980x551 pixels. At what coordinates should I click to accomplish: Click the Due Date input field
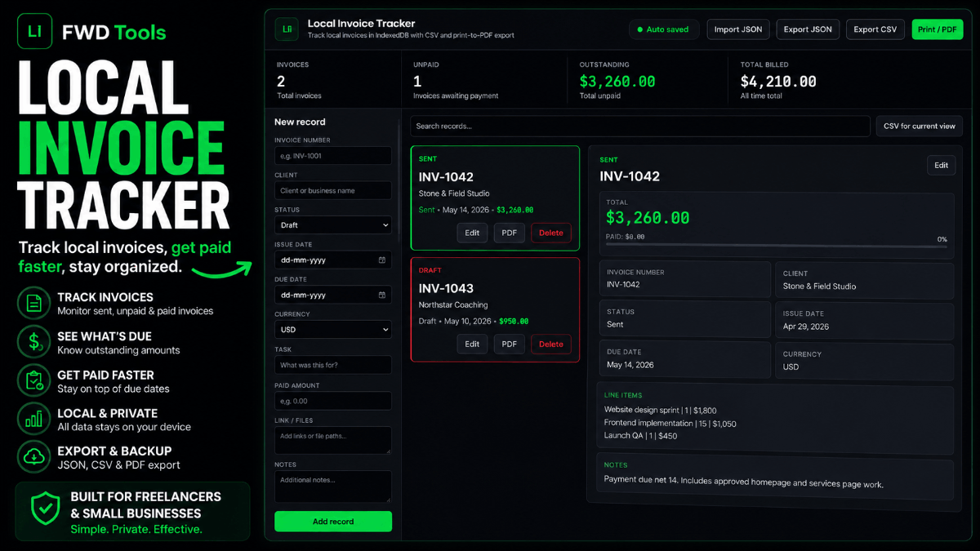[333, 295]
